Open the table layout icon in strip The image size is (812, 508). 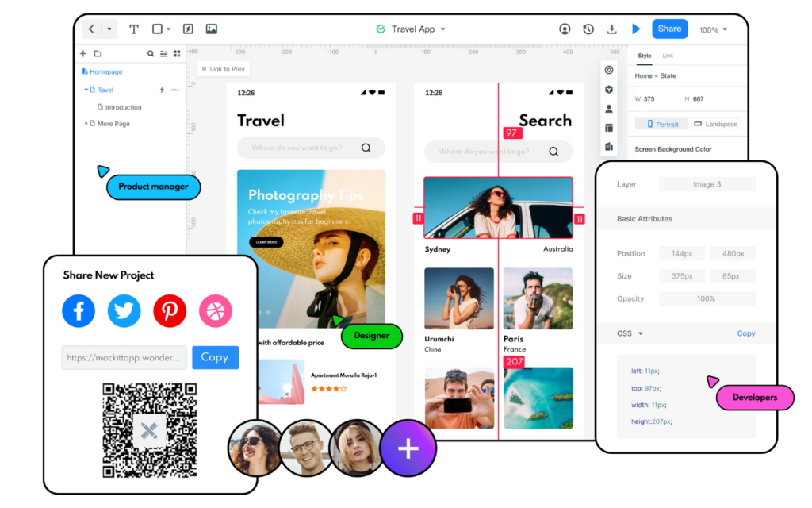pos(609,128)
